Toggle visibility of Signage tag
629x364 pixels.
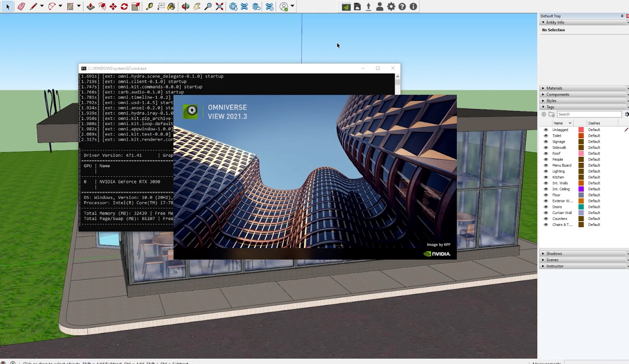[546, 142]
